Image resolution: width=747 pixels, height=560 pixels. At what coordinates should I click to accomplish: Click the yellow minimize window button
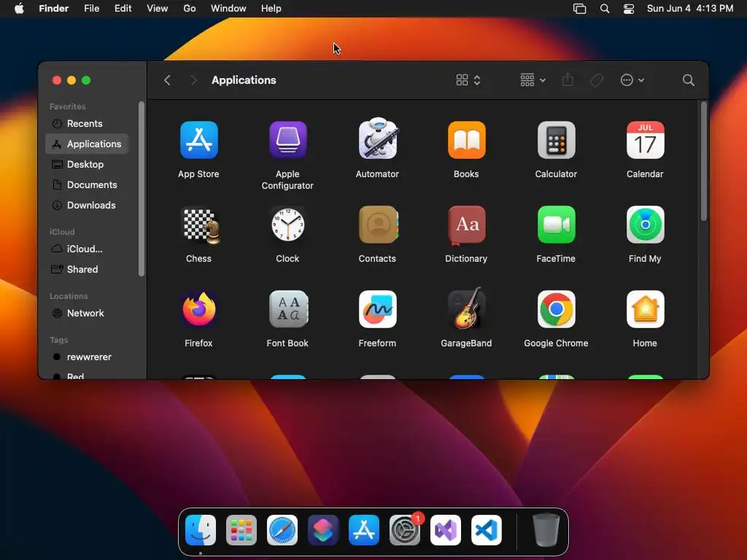pyautogui.click(x=71, y=80)
